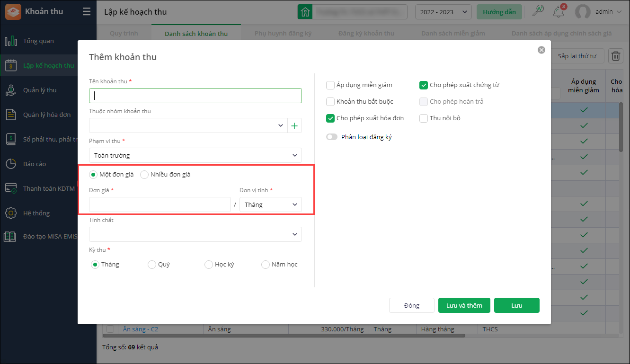The width and height of the screenshot is (630, 364).
Task: Click the Sắp lại thứ tự button
Action: pos(577,56)
